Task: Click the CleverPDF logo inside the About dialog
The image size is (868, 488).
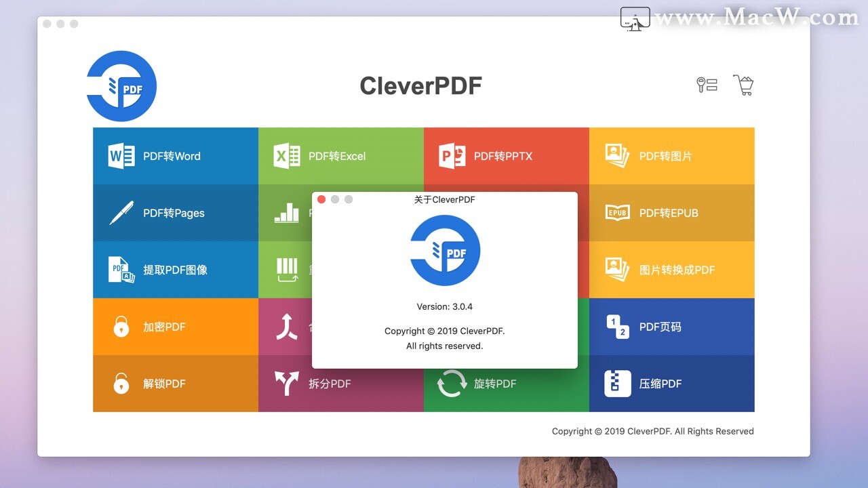Action: click(445, 250)
